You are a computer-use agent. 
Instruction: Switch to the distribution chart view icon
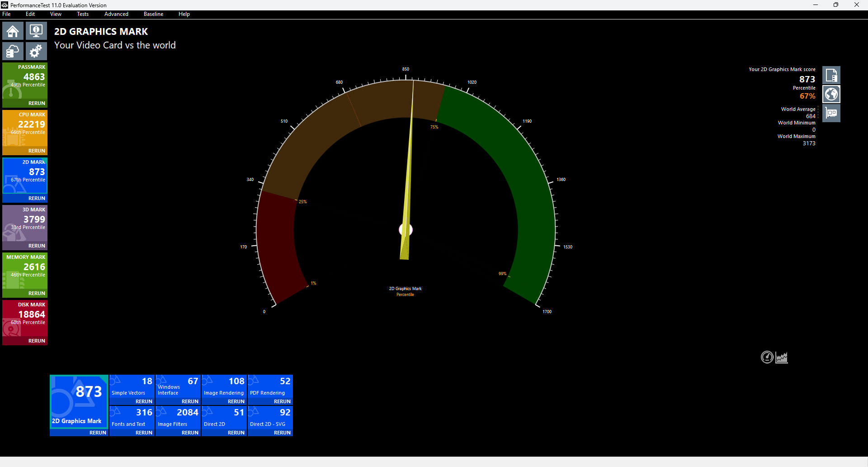click(782, 357)
